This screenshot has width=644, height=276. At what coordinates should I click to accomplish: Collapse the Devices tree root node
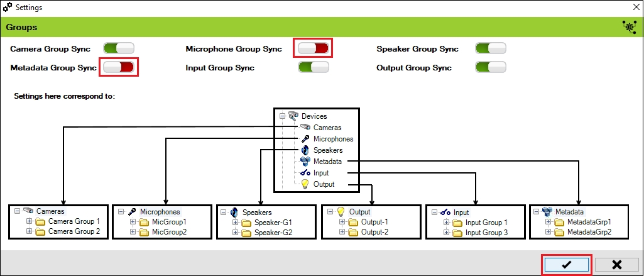pyautogui.click(x=283, y=116)
